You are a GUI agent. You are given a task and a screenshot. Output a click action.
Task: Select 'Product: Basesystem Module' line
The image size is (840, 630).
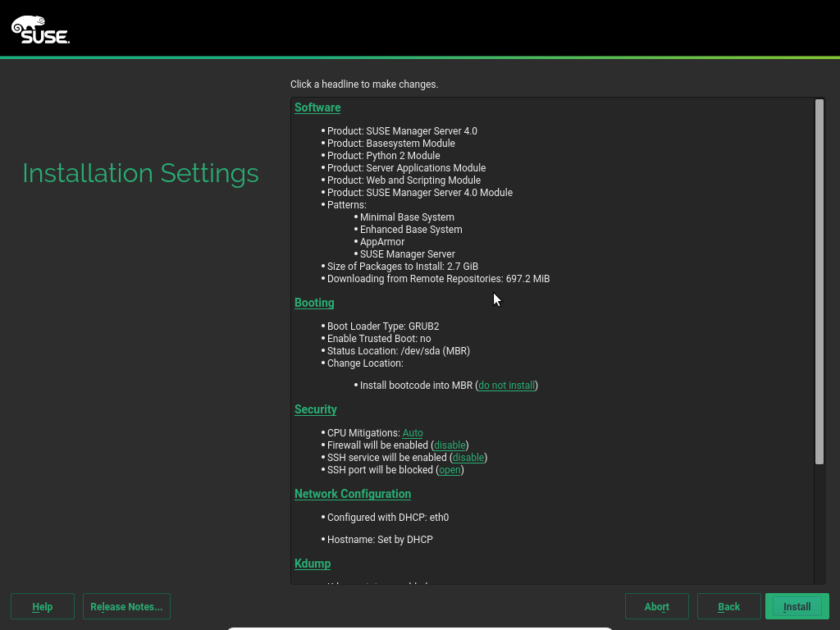[391, 144]
